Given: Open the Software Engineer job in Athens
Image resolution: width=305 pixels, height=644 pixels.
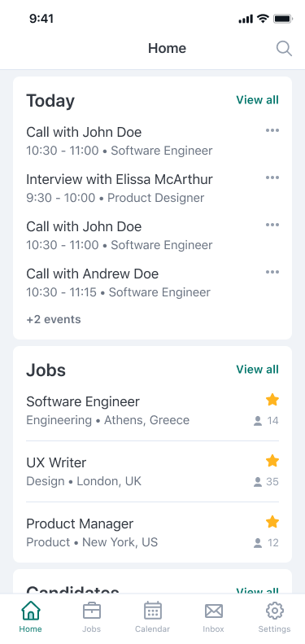Looking at the screenshot, I should pyautogui.click(x=152, y=410).
